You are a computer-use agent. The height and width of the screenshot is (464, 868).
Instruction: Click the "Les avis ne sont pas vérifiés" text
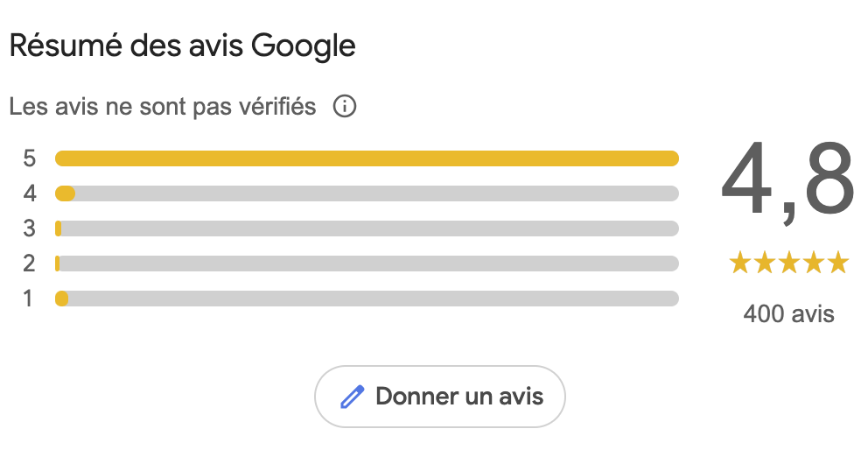coord(162,108)
